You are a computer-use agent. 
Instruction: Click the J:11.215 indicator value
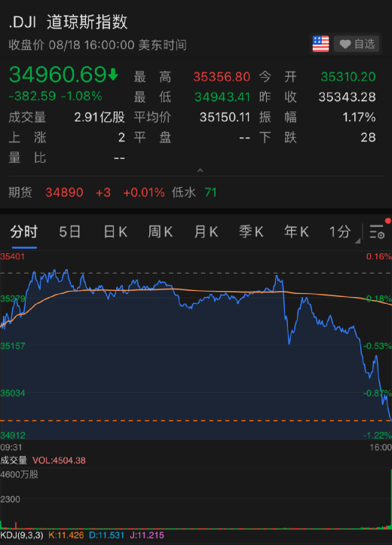(147, 535)
